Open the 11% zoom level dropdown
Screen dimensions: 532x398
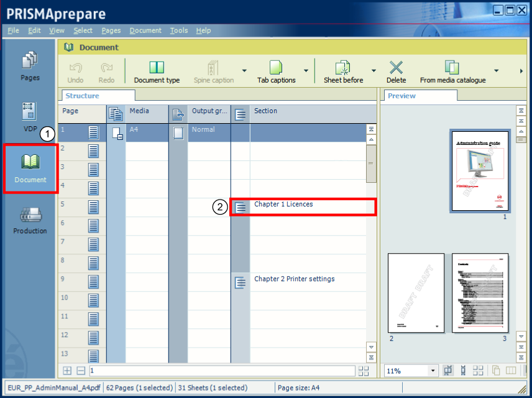[x=433, y=371]
